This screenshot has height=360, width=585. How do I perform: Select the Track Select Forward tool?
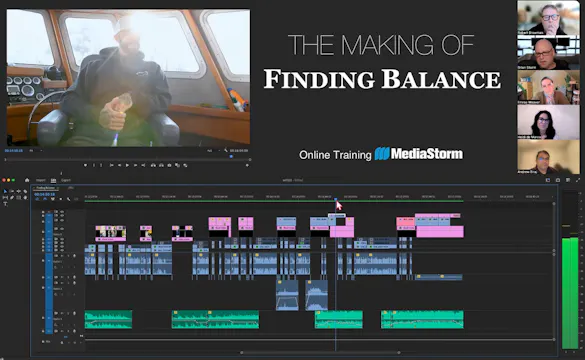point(12,191)
